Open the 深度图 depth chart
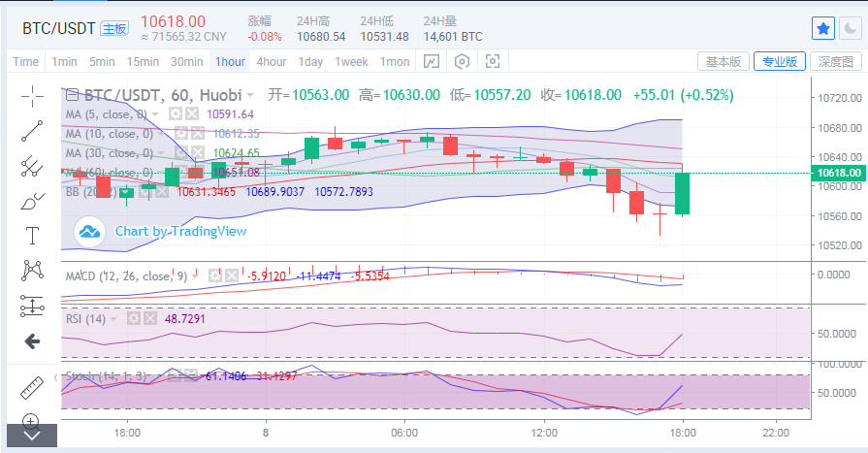 click(835, 61)
